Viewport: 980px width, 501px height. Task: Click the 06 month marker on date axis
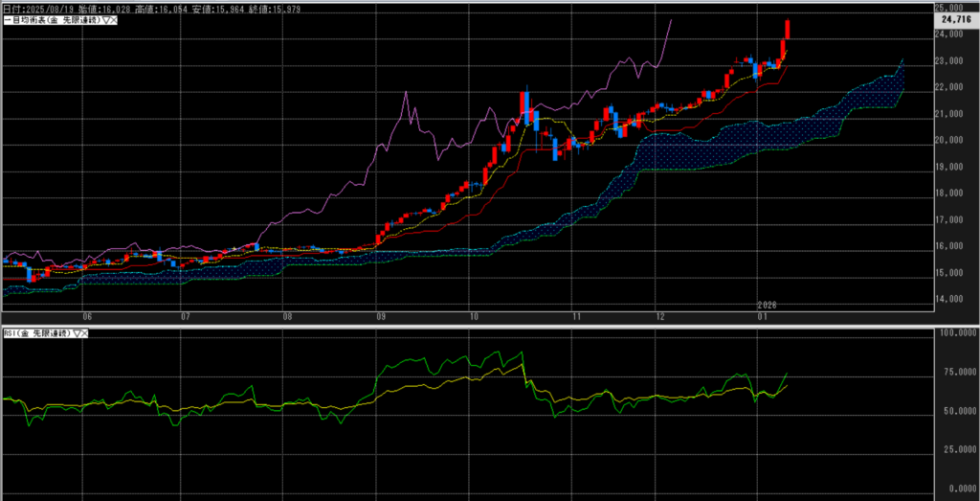point(87,314)
